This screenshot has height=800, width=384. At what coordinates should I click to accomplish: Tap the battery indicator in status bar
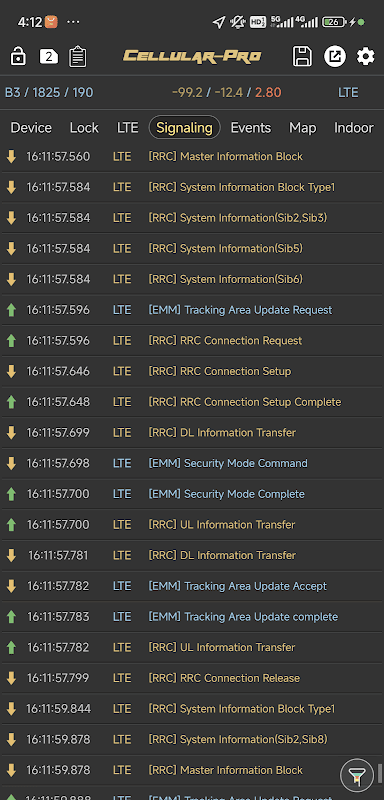coord(335,22)
